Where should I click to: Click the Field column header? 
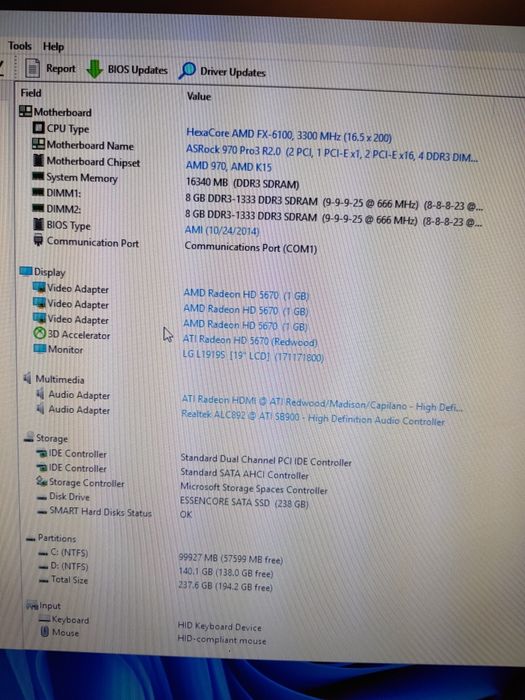pos(31,93)
